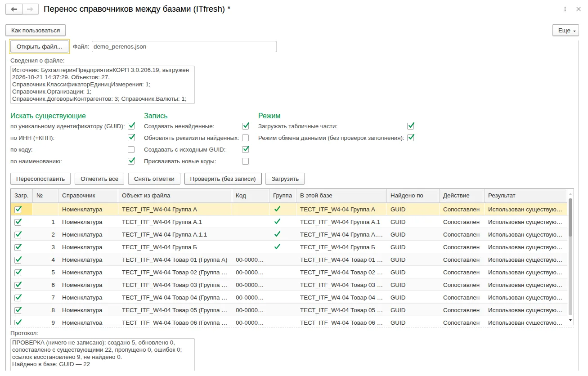Click the Сопоставлен cell in row 4
This screenshot has width=588, height=376.
[461, 260]
